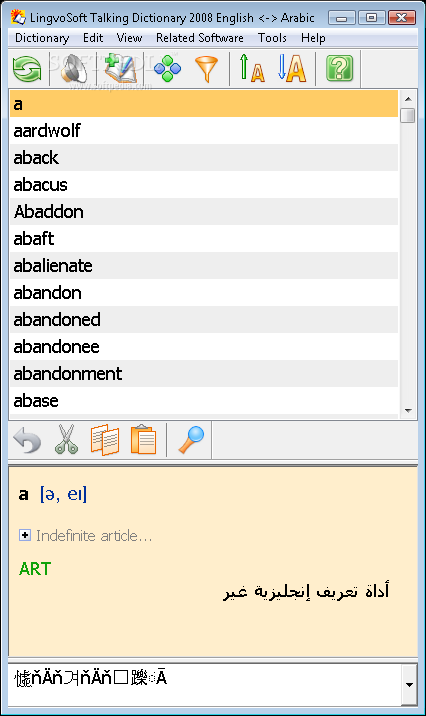
Task: Open the Help menu
Action: coord(313,38)
